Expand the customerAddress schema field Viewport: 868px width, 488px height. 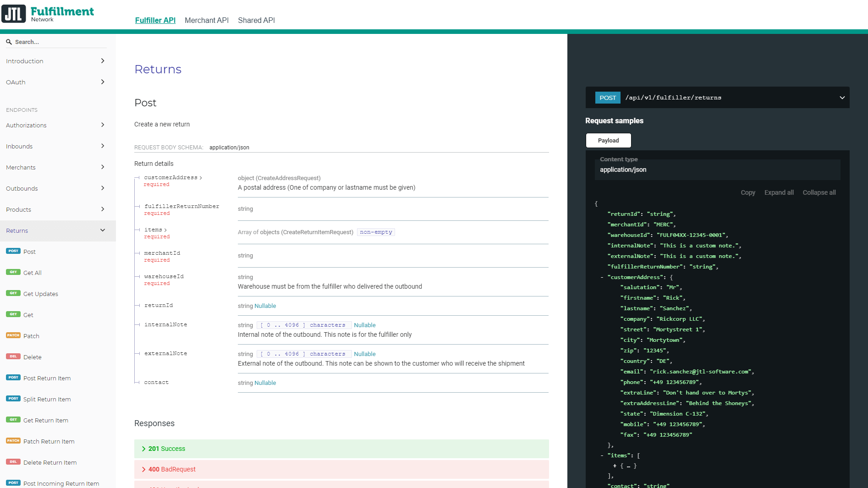[173, 178]
